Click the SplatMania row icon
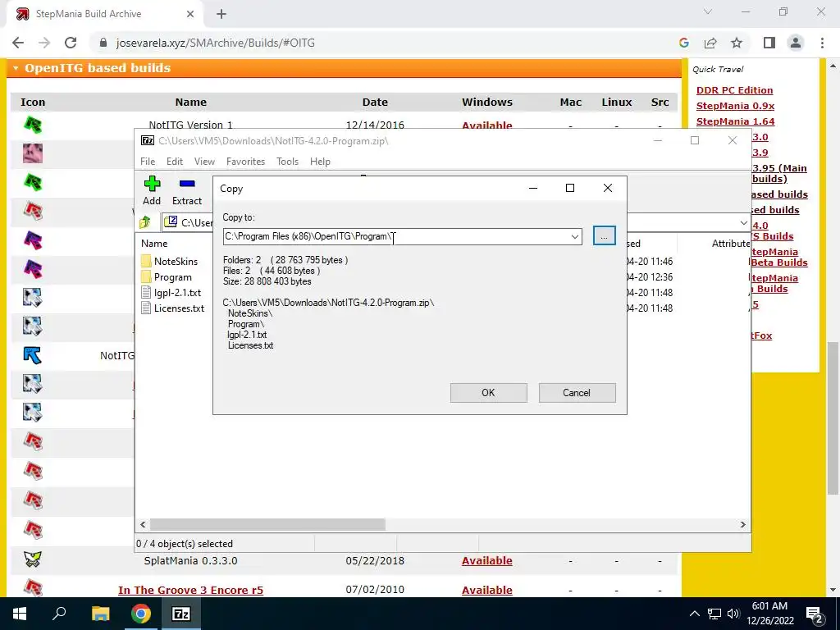840x630 pixels. pos(33,559)
